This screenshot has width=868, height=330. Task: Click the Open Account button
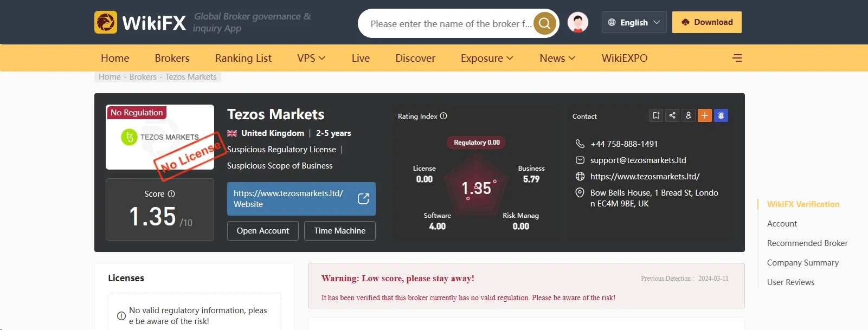[x=263, y=231]
